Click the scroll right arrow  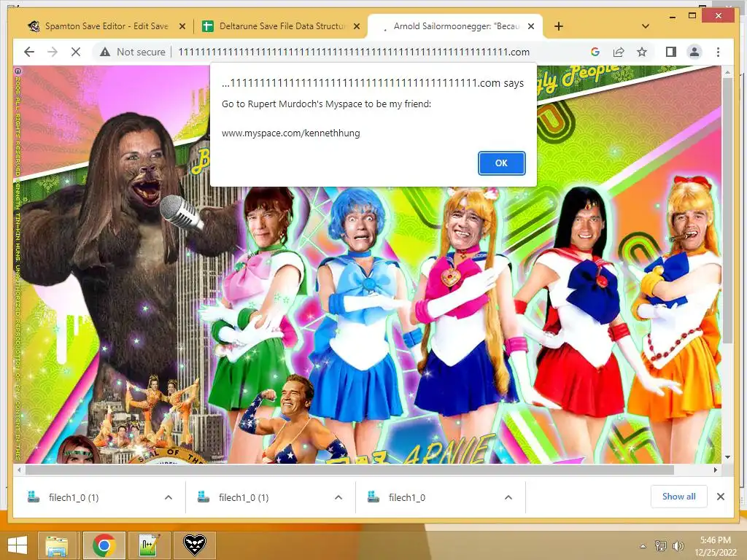click(716, 470)
